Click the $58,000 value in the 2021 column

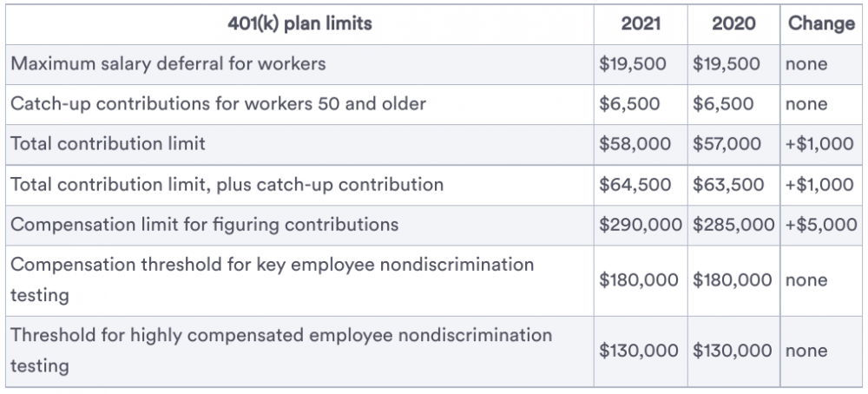coord(635,144)
